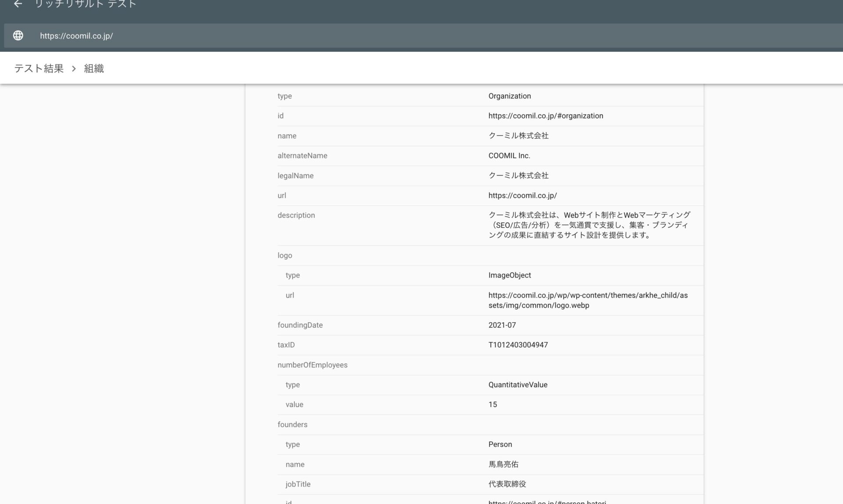Select the name value クーミル株式会社
The height and width of the screenshot is (504, 843).
click(x=519, y=136)
